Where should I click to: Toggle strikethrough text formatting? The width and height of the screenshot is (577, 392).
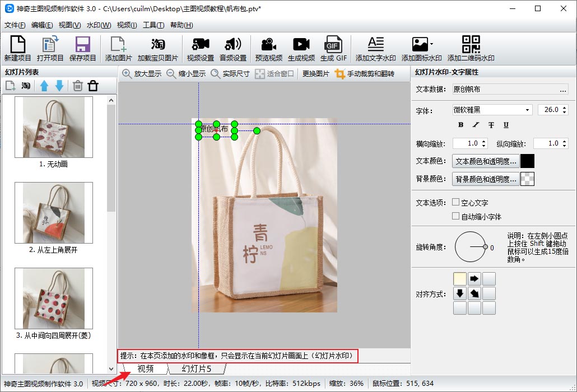[x=491, y=125]
